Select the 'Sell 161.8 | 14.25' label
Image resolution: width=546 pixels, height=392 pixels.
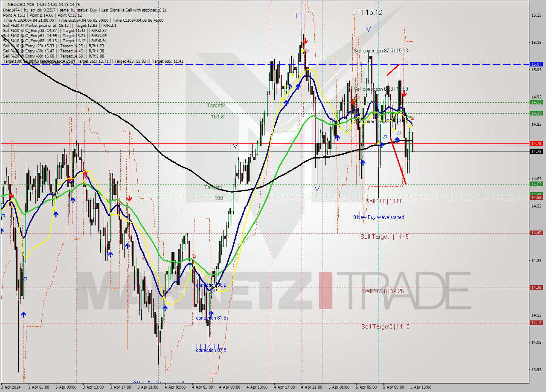[383, 291]
